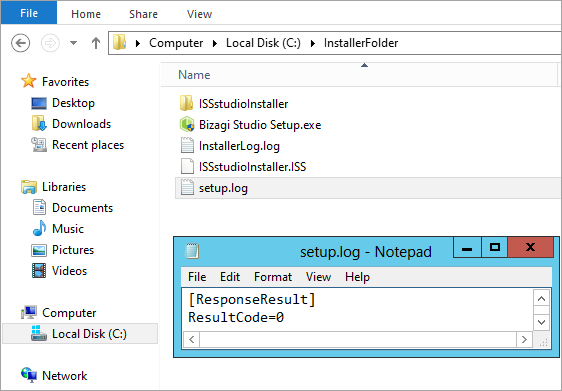The height and width of the screenshot is (391, 562).
Task: Select Local Disk (C:) breadcrumb
Action: (263, 43)
